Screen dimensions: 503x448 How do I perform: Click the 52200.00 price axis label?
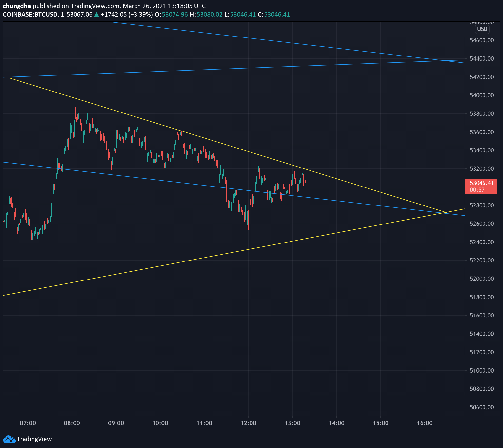482,261
